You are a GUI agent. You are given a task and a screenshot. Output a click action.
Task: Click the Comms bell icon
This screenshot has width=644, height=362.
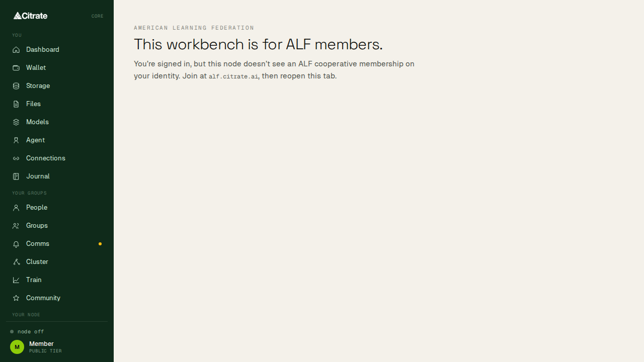[x=16, y=244]
